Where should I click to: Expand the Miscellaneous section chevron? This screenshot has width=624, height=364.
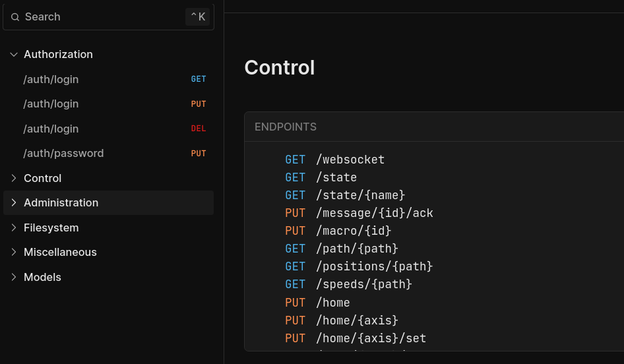(x=14, y=252)
